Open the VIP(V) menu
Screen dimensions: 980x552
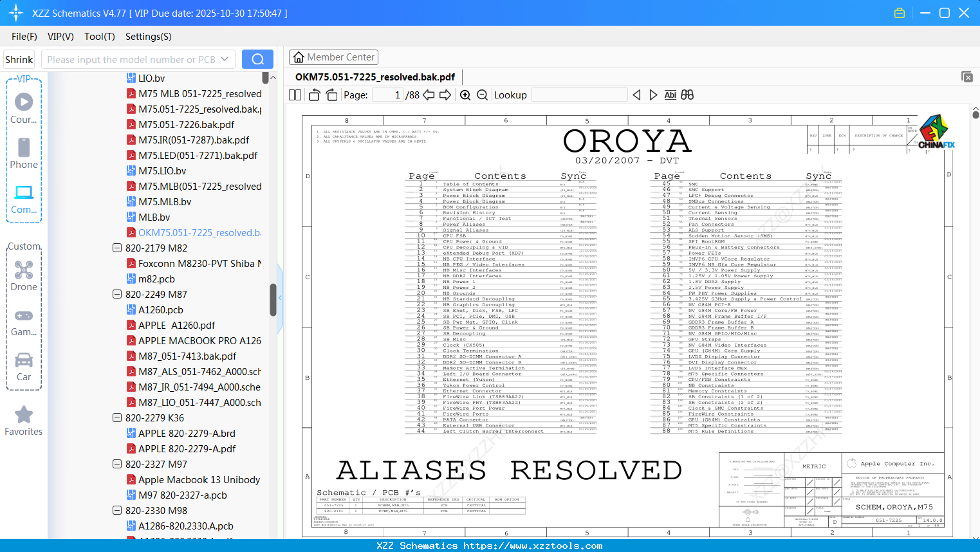tap(60, 37)
